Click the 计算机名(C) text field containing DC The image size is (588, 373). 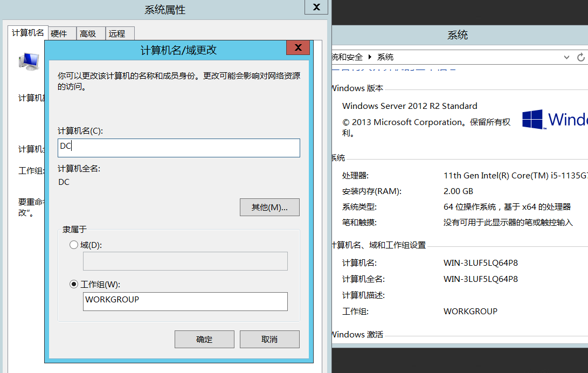click(179, 148)
